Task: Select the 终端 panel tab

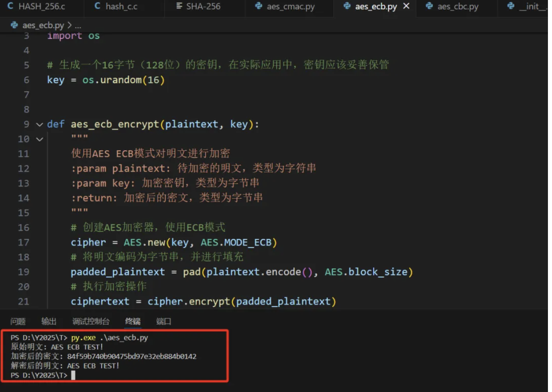Action: click(133, 322)
